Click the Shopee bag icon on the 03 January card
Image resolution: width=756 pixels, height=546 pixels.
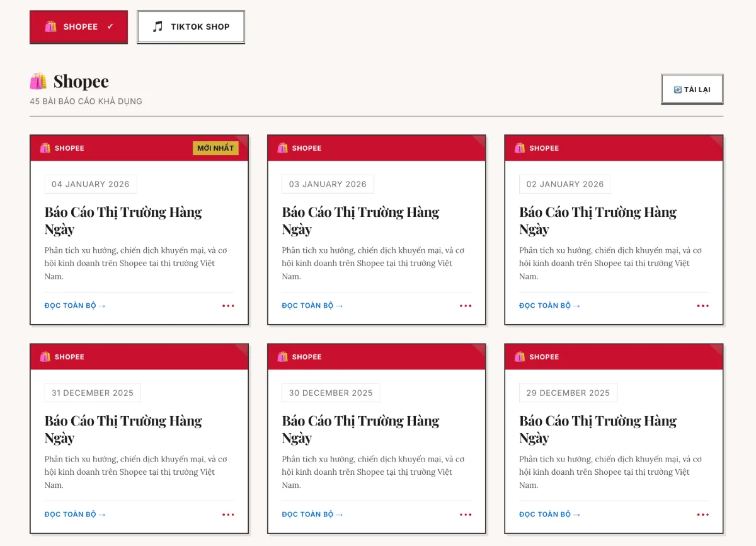[x=283, y=148]
